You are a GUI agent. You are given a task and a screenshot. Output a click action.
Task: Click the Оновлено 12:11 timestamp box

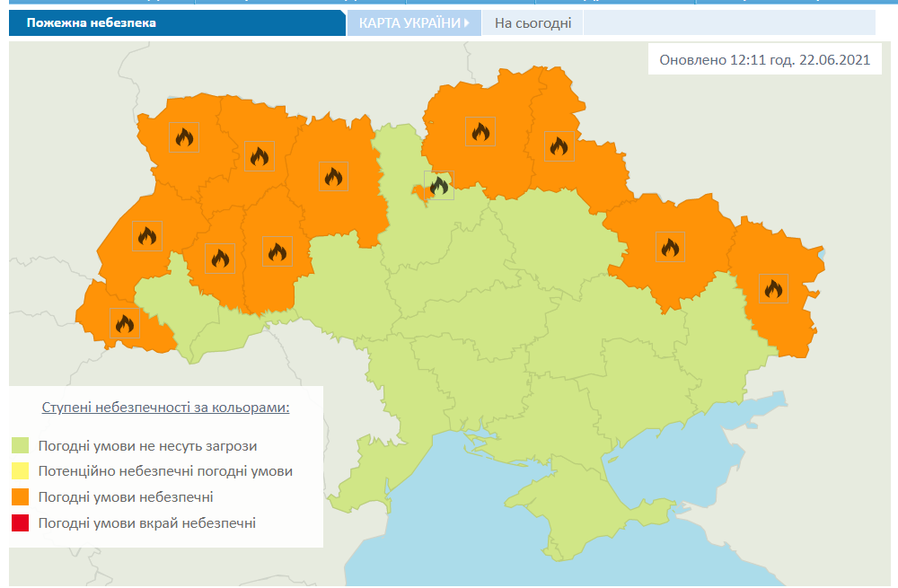(765, 59)
